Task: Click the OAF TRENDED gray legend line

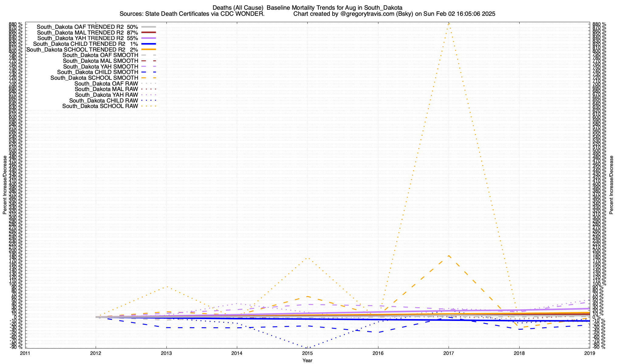Action: pyautogui.click(x=149, y=27)
